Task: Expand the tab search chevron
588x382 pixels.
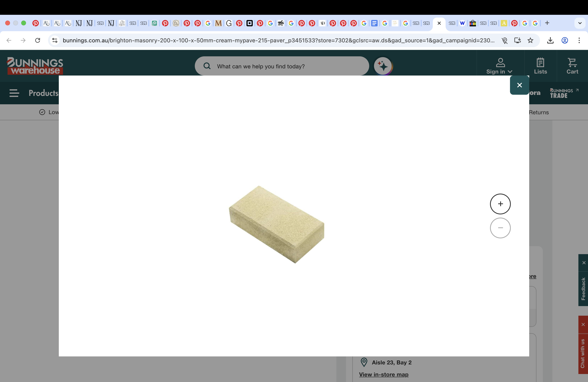Action: click(x=580, y=23)
